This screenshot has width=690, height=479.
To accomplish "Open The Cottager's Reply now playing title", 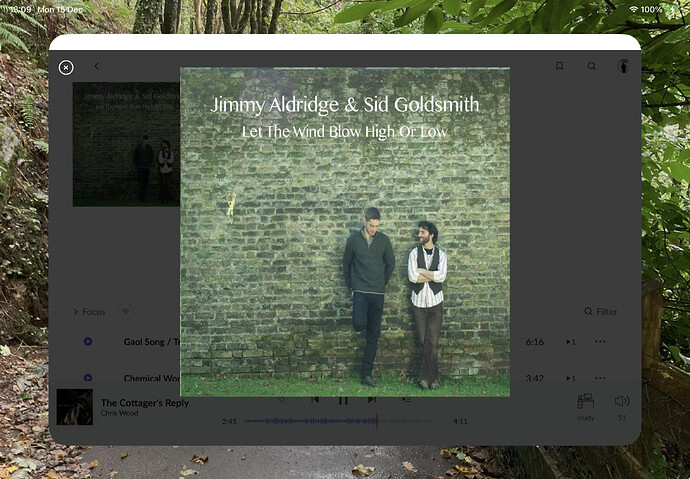I will tap(145, 403).
